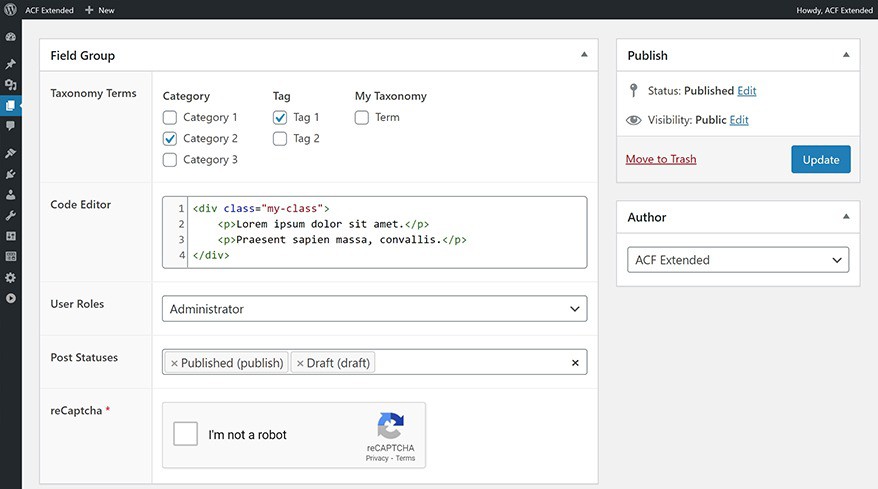
Task: Go to Users via sidebar icon
Action: pos(10,194)
